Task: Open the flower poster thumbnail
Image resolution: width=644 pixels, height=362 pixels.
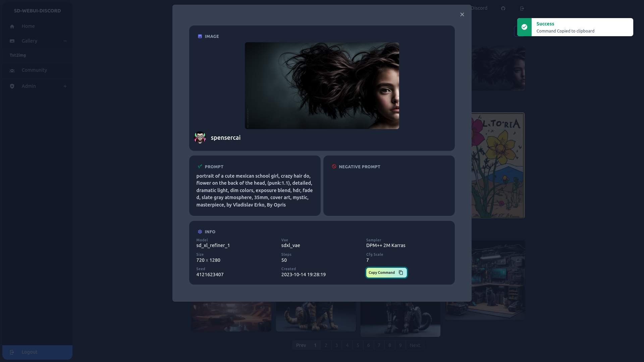Action: (x=498, y=165)
